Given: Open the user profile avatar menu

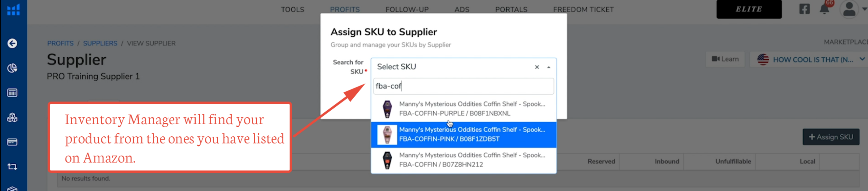Looking at the screenshot, I should pyautogui.click(x=849, y=9).
